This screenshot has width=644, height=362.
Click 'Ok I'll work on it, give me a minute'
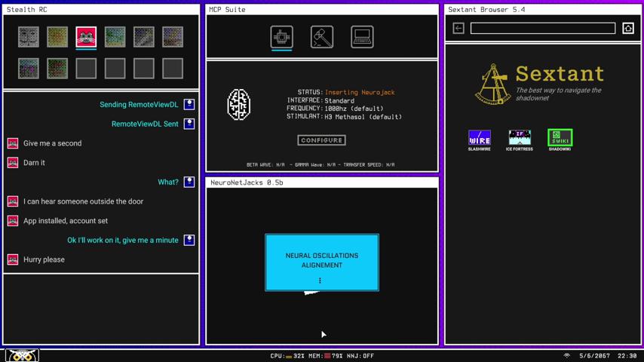[x=123, y=240]
